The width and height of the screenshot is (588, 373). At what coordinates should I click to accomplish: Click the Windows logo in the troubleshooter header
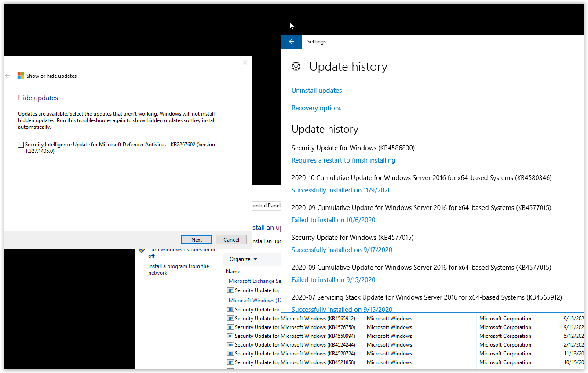coord(20,75)
